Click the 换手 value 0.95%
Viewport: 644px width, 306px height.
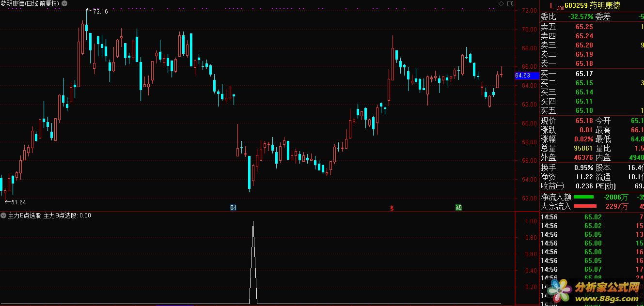point(583,168)
